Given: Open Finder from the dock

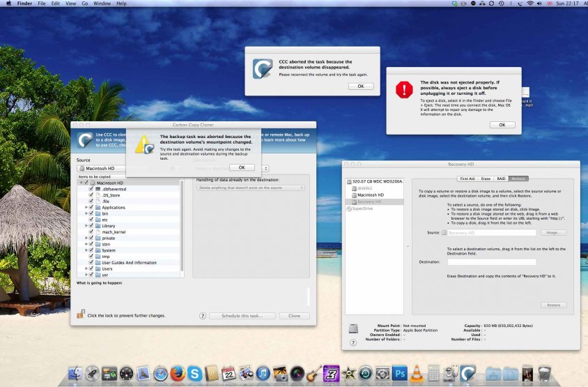Looking at the screenshot, I should click(x=76, y=374).
